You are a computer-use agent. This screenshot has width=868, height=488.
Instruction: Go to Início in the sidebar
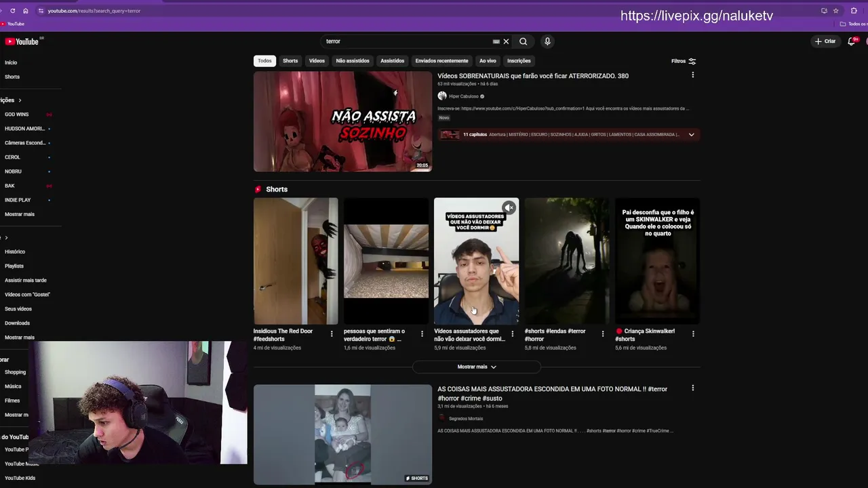[11, 62]
